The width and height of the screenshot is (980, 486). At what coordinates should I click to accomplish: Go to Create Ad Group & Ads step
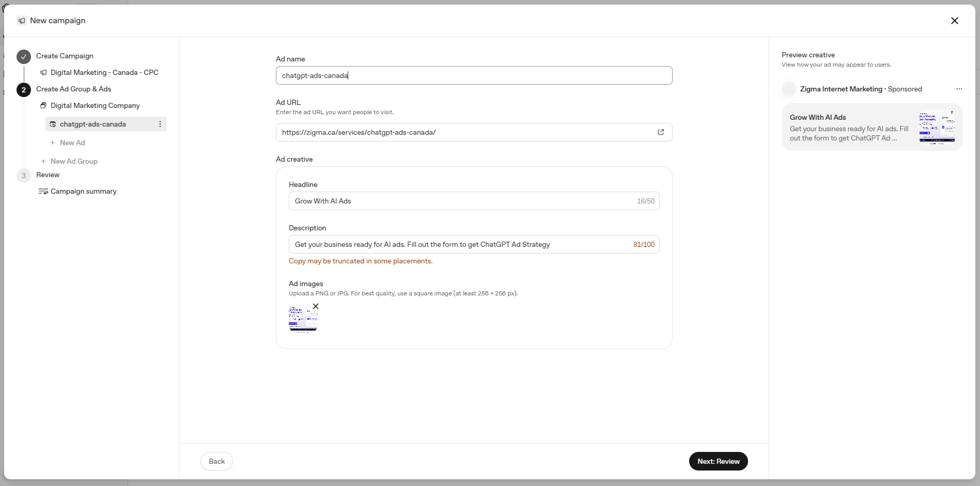click(73, 89)
